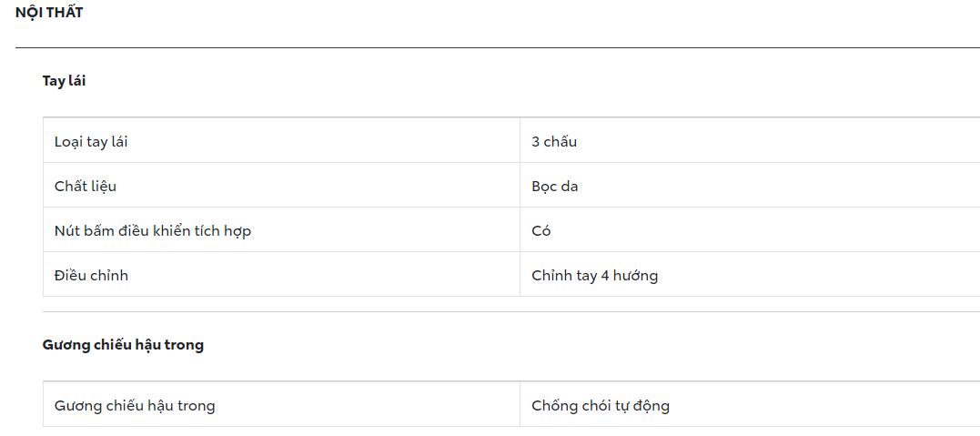
Task: Select the Chất liệu row label
Action: pyautogui.click(x=86, y=186)
